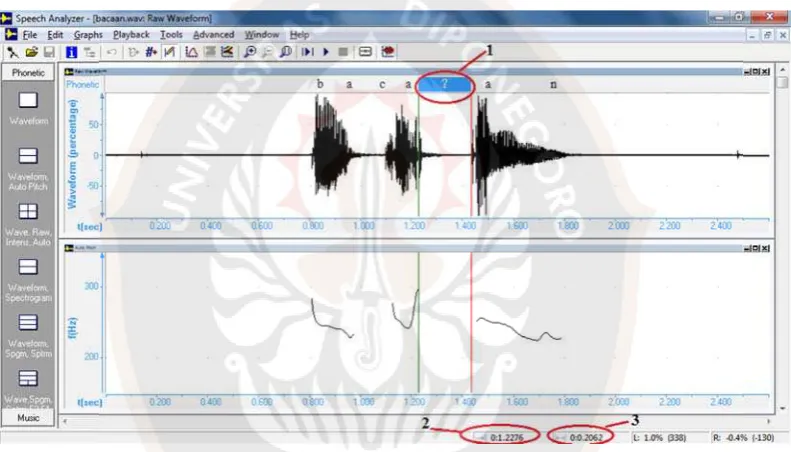Click horizontal scrollbar left arrow
The image size is (791, 452).
[65, 421]
